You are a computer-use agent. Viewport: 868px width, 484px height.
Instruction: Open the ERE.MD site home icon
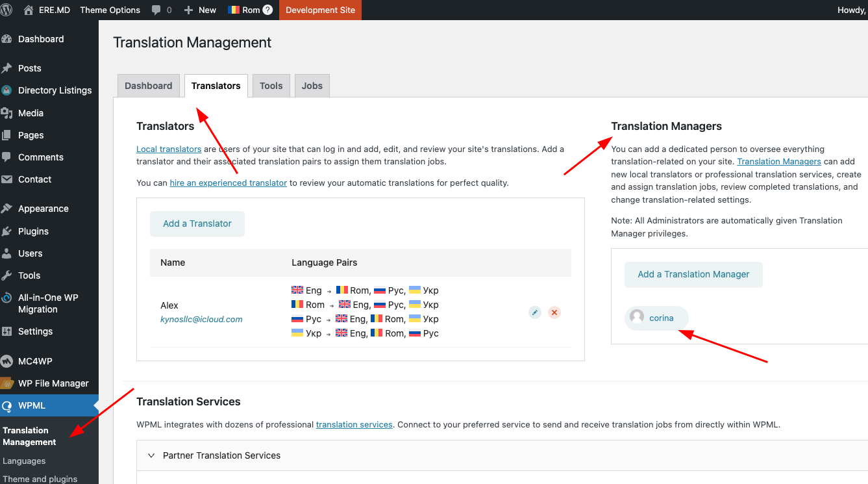(29, 10)
